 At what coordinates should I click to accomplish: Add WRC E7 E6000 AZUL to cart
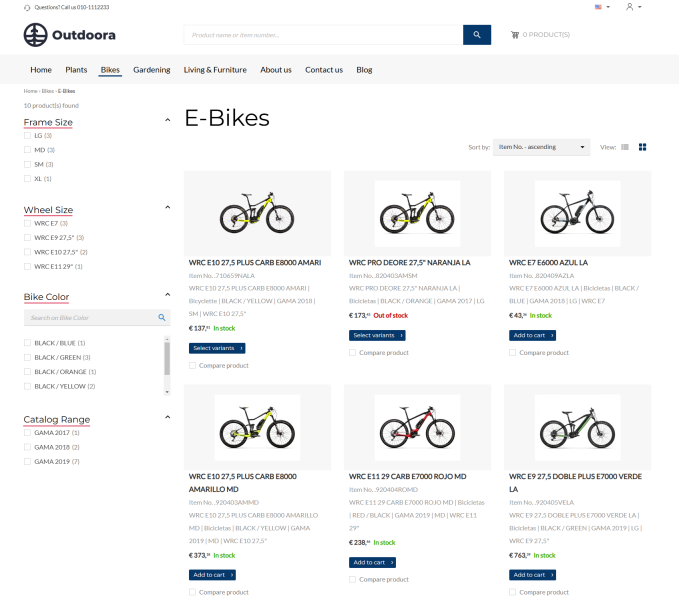pos(532,335)
